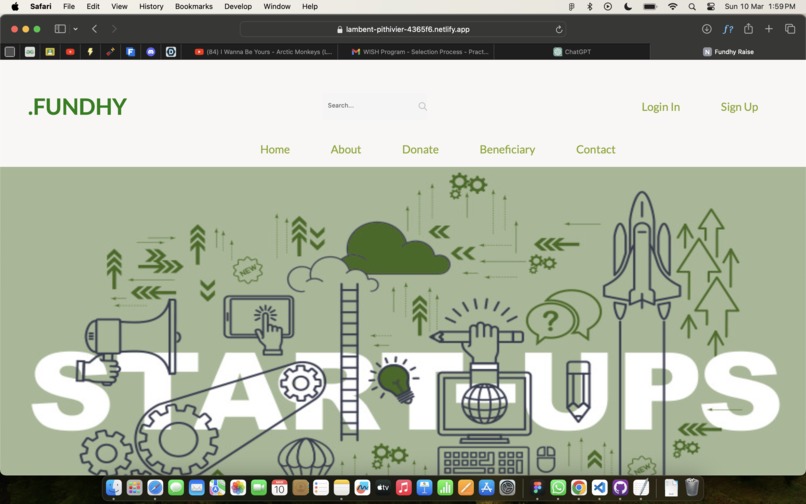Toggle Focus moon icon in the menu bar
Viewport: 806px width, 504px height.
628,6
